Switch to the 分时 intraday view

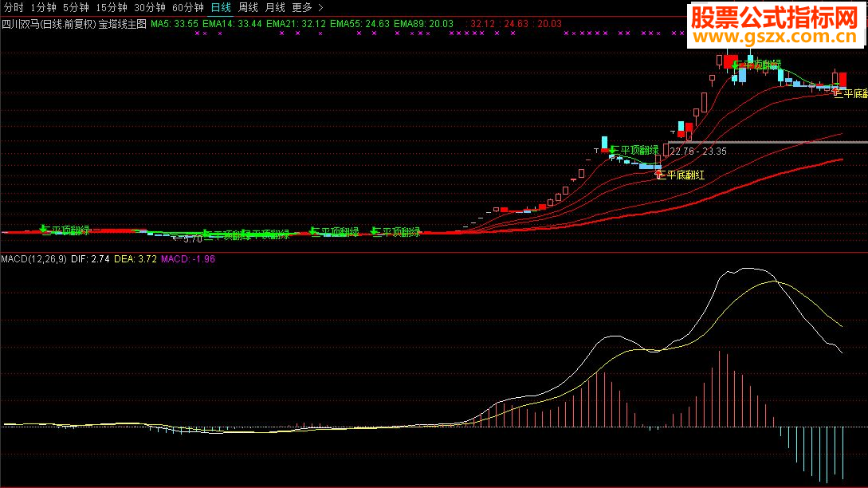click(14, 8)
